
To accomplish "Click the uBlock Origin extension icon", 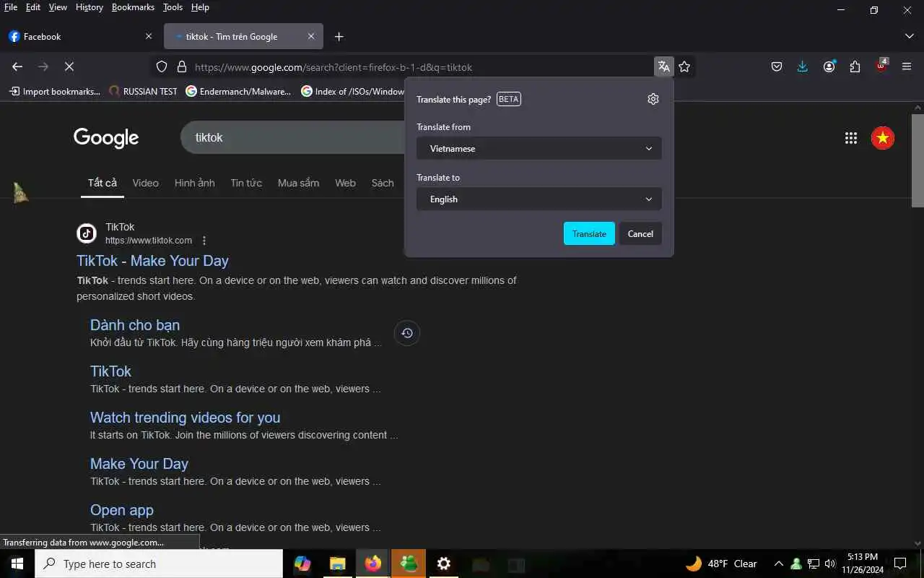I will 881,66.
